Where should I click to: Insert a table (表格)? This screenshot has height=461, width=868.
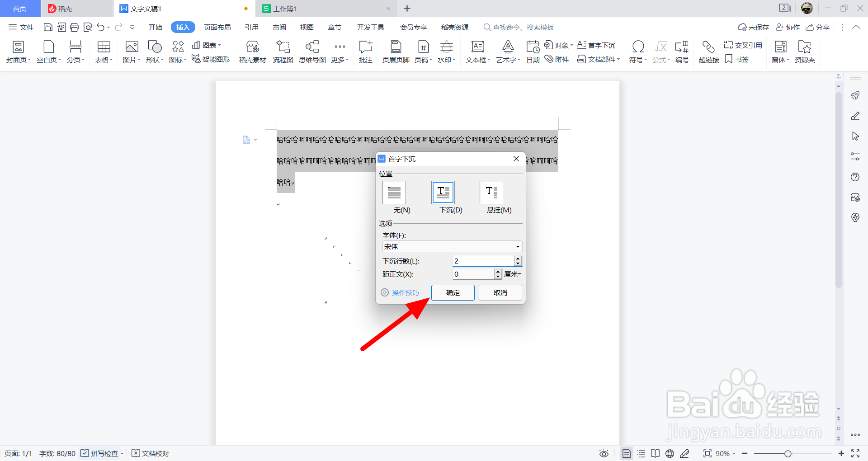tap(104, 52)
